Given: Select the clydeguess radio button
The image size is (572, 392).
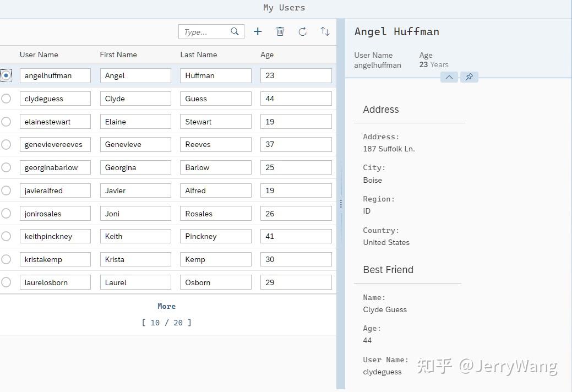Looking at the screenshot, I should pos(6,99).
